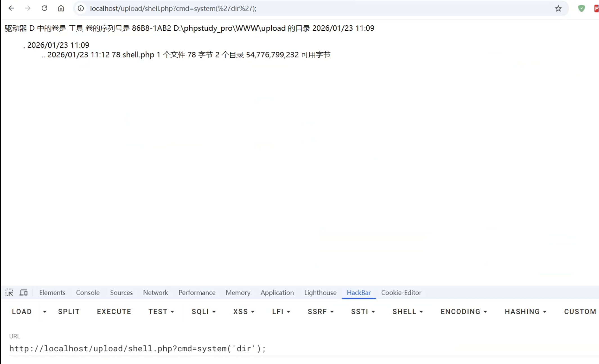
Task: Bookmark this page with the star icon
Action: (x=559, y=8)
